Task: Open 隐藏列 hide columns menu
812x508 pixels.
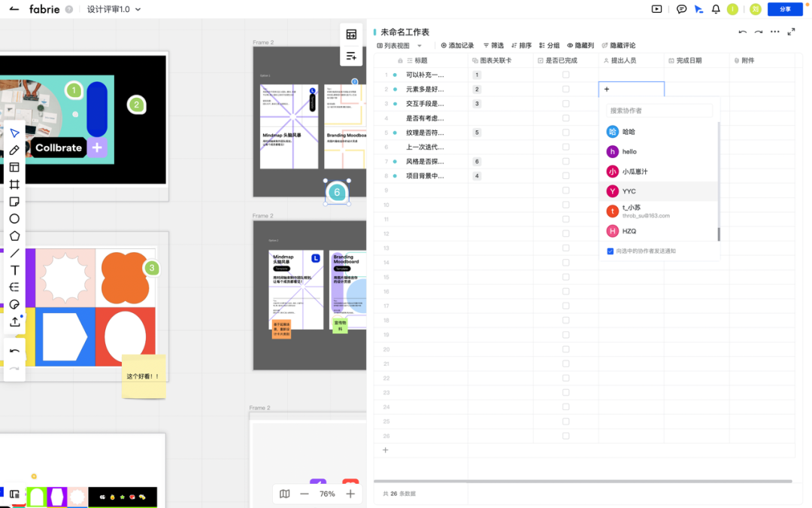Action: coord(580,46)
